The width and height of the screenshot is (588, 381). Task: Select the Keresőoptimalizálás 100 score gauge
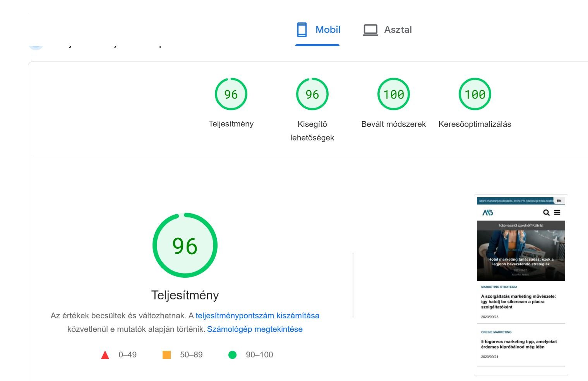coord(475,94)
